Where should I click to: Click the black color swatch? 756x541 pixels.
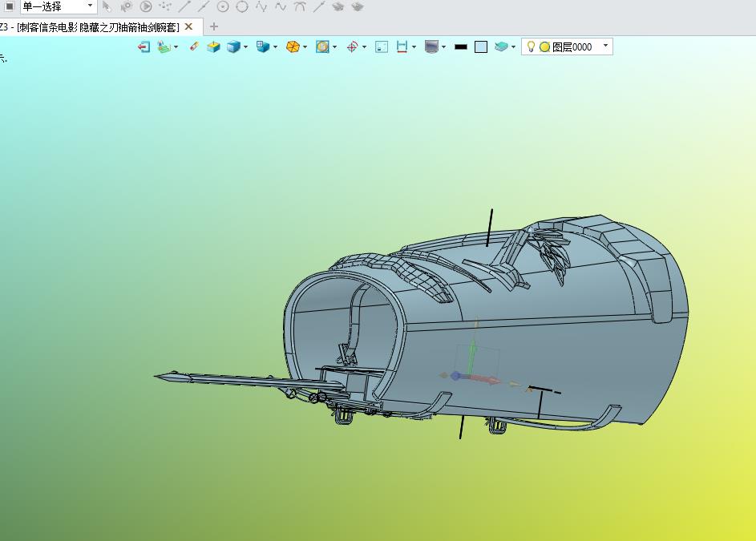[x=461, y=46]
